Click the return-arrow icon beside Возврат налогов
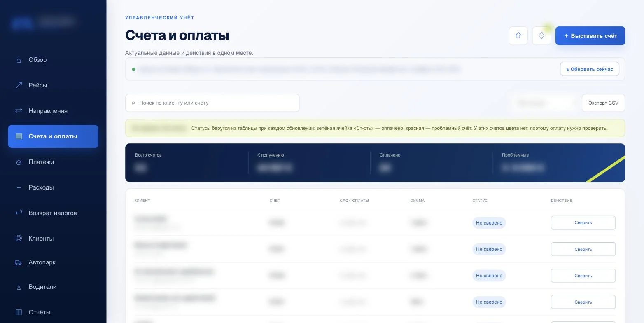 pyautogui.click(x=19, y=213)
